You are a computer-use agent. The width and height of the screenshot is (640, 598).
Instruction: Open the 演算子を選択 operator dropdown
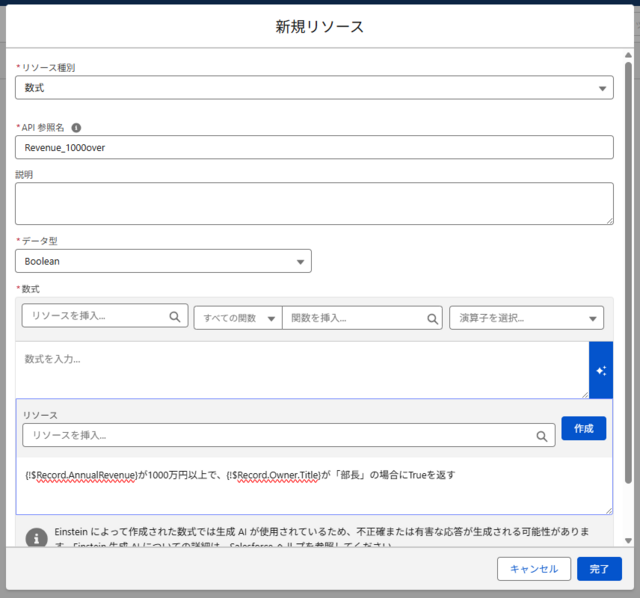click(526, 318)
